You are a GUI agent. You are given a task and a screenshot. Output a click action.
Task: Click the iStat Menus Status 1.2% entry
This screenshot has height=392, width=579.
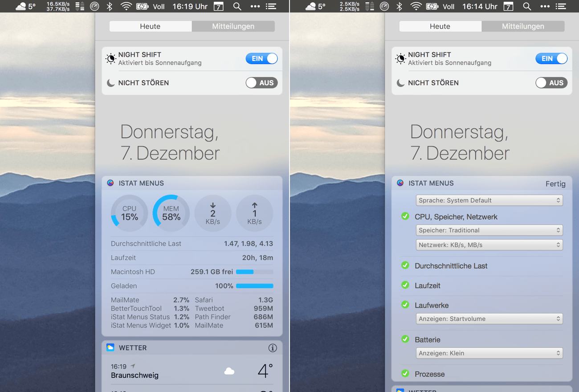[150, 317]
